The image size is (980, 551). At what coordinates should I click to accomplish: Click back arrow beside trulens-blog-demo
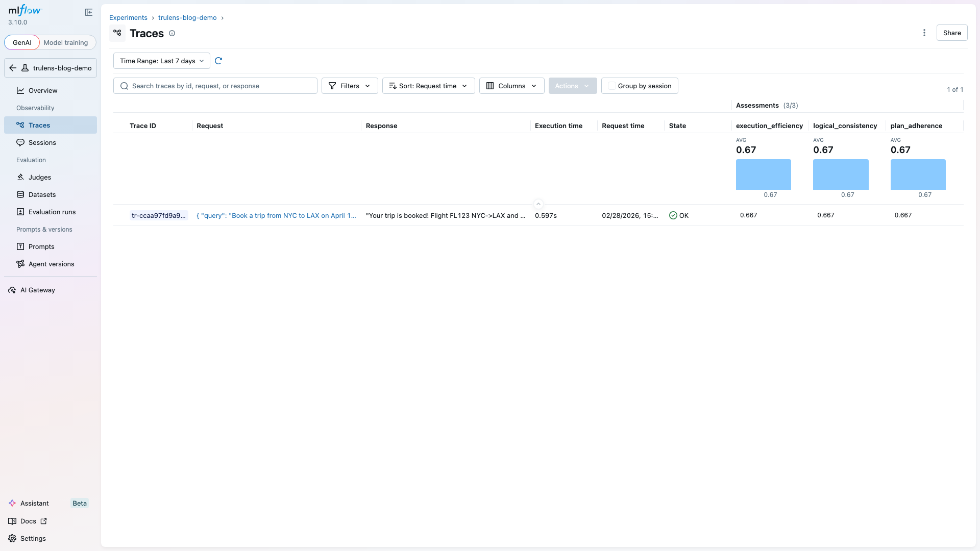tap(13, 68)
